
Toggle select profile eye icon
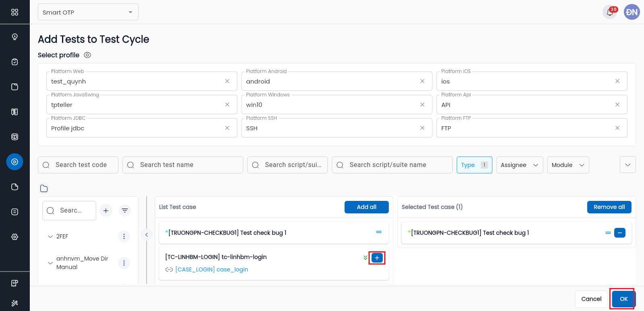(x=87, y=55)
